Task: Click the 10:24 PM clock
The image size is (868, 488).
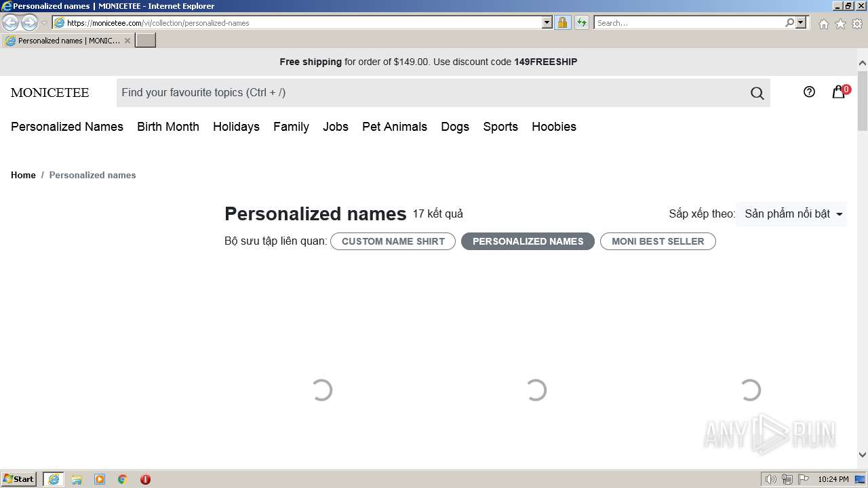Action: 833,479
